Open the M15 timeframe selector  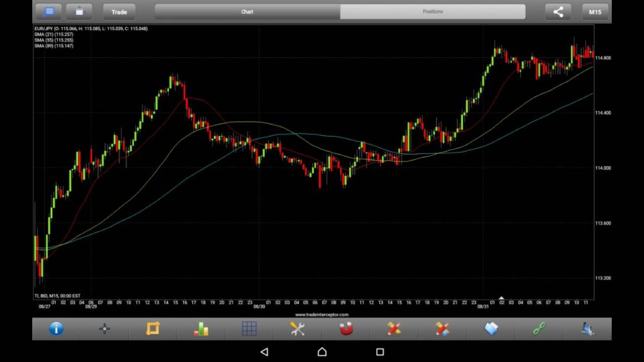[595, 12]
